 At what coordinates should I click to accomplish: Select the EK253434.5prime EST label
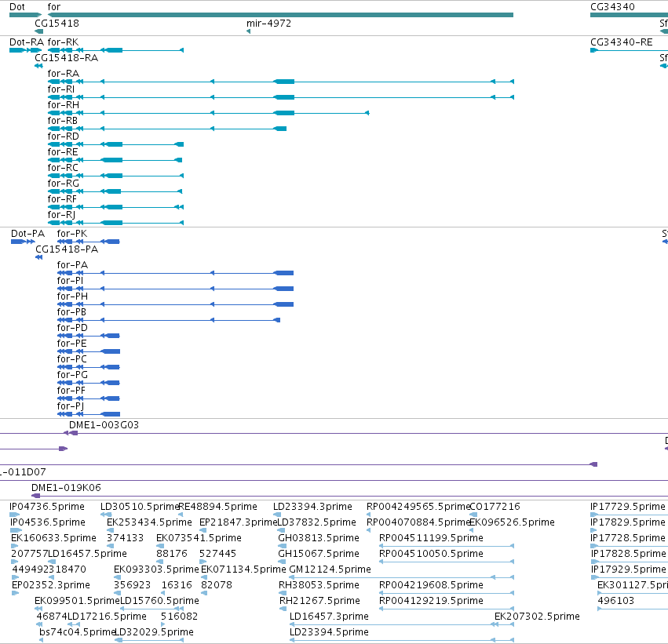click(149, 522)
